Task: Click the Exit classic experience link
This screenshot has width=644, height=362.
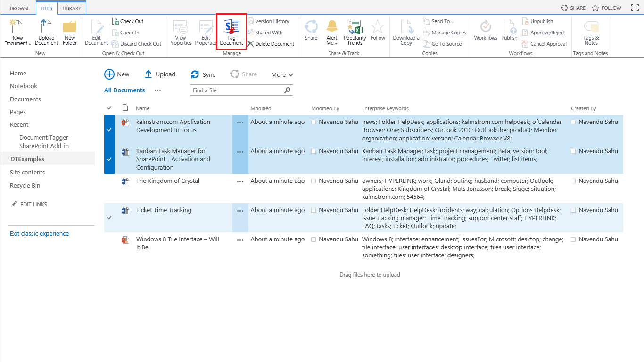Action: (x=40, y=233)
